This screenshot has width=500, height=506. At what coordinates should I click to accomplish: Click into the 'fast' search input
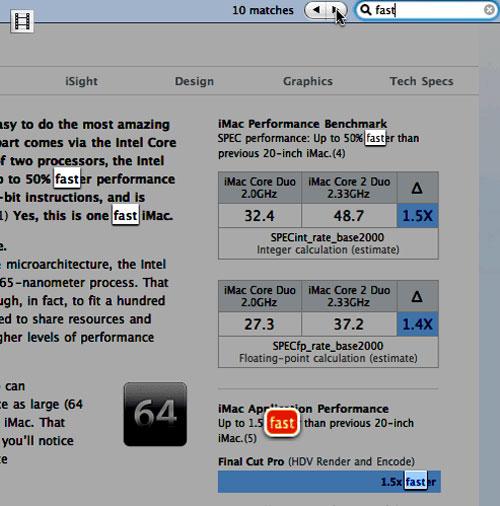pyautogui.click(x=428, y=10)
